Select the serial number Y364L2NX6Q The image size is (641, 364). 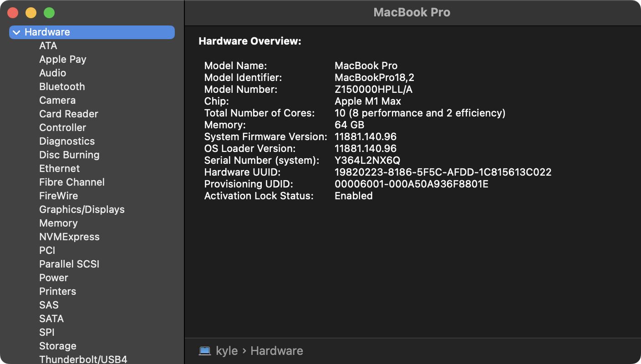click(x=367, y=160)
